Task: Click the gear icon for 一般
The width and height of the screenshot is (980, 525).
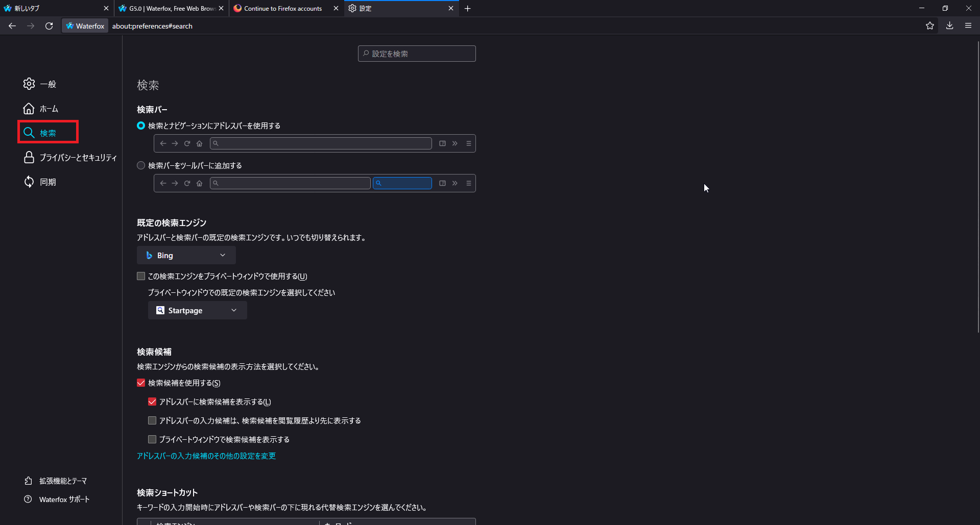Action: 29,84
